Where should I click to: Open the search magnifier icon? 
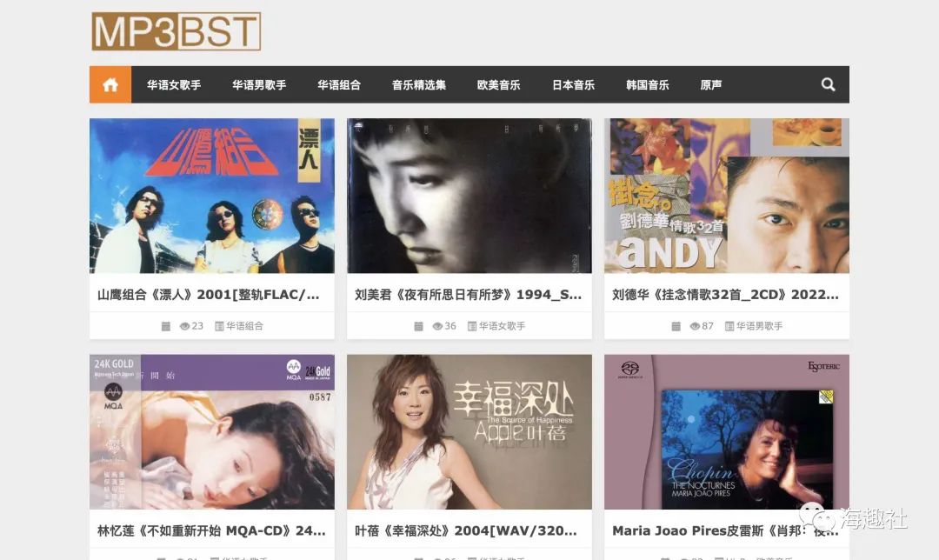[829, 84]
